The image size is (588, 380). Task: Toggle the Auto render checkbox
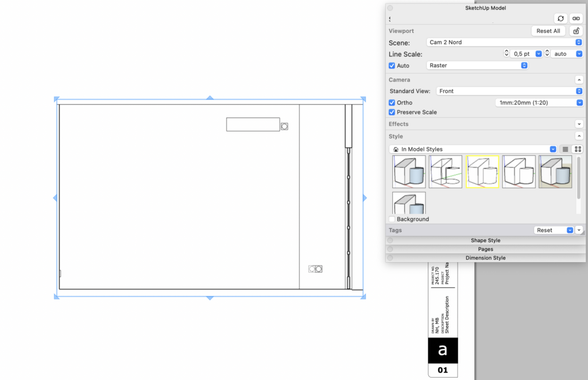point(392,66)
